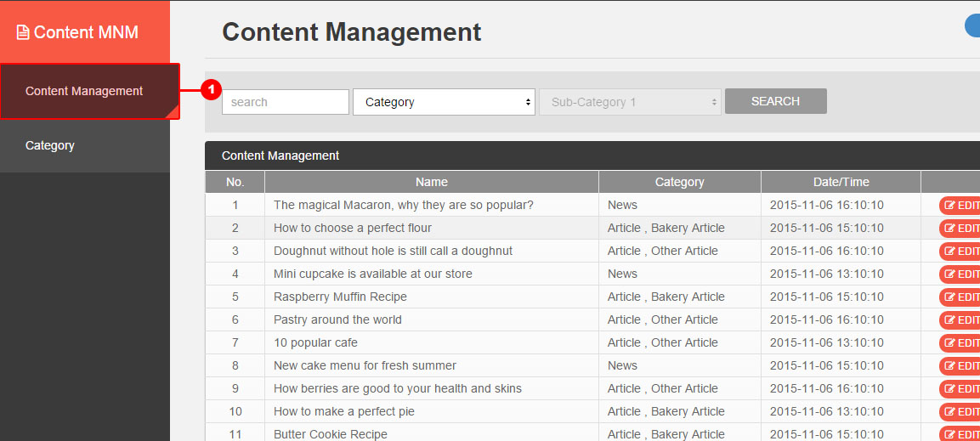This screenshot has width=980, height=441.
Task: Click edit icon for perfect flour row
Action: (950, 229)
